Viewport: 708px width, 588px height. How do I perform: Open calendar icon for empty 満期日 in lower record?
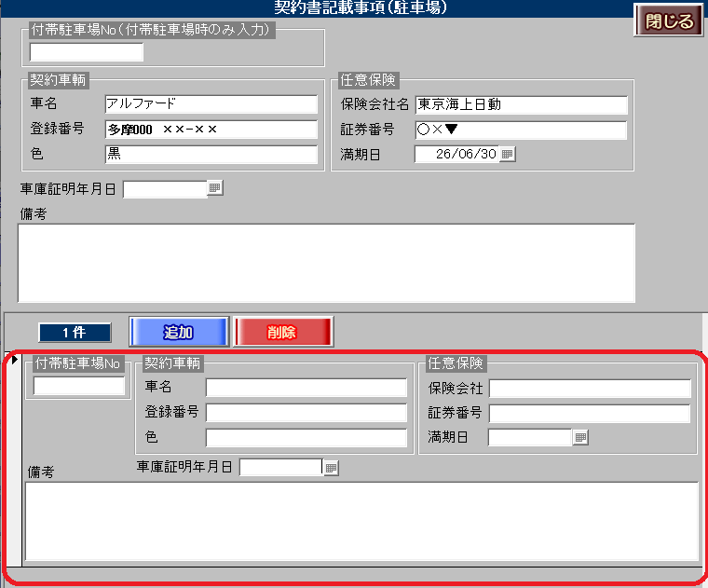[x=580, y=436]
